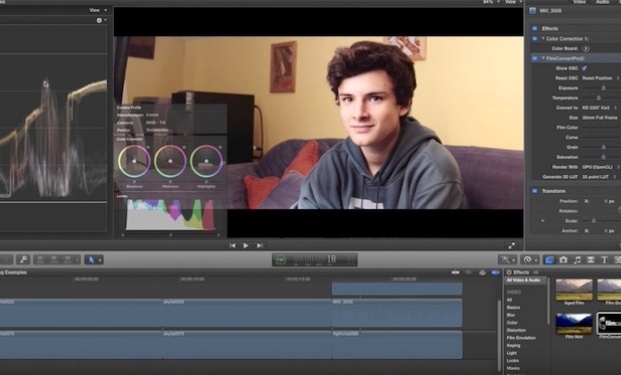Open the Generate 3D LUT dropdown
The width and height of the screenshot is (621, 375).
click(x=600, y=177)
